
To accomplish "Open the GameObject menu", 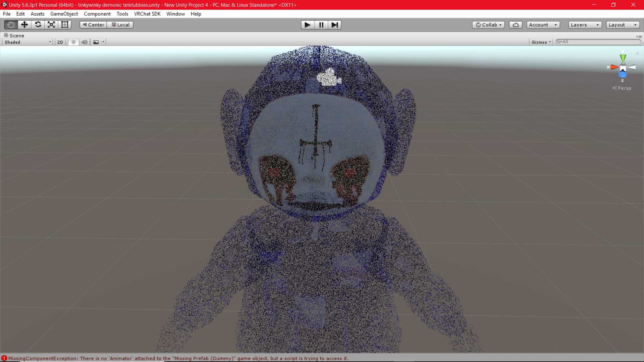I will point(64,14).
